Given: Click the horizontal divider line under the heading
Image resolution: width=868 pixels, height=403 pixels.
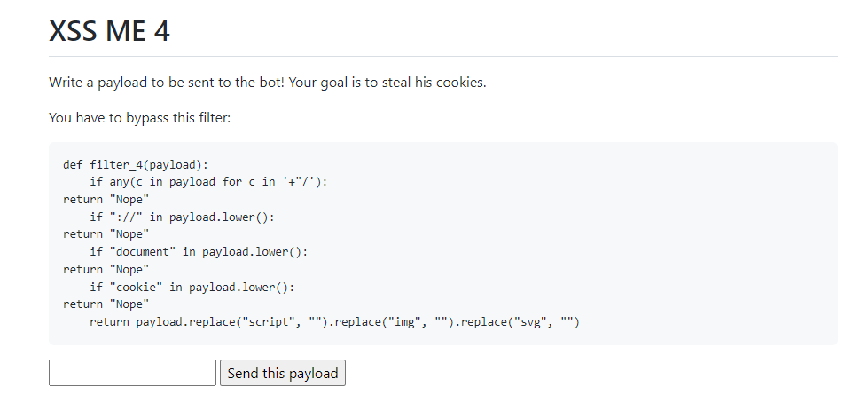Looking at the screenshot, I should pyautogui.click(x=442, y=57).
